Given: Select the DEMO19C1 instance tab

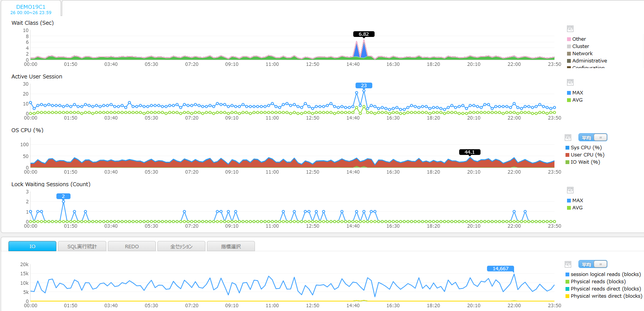Looking at the screenshot, I should pos(31,9).
